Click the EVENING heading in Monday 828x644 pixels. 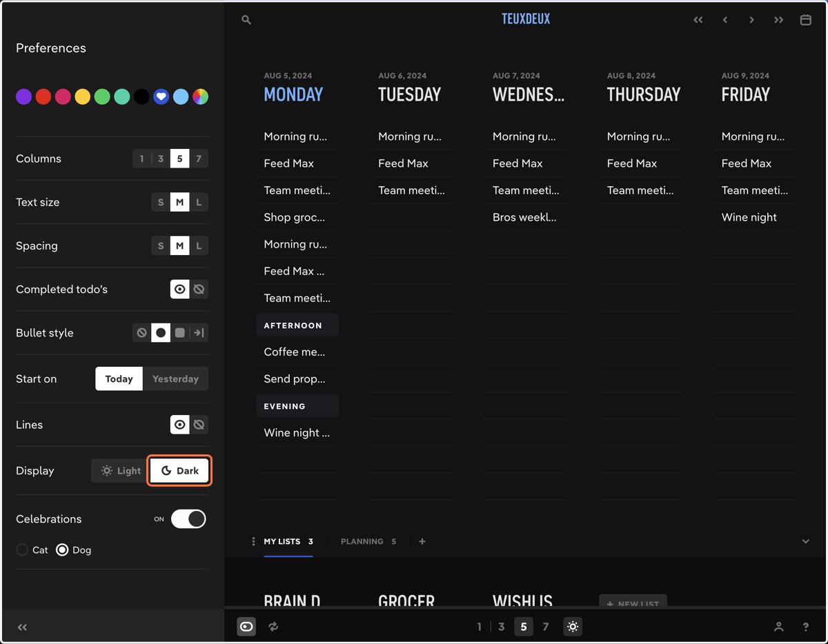tap(297, 406)
